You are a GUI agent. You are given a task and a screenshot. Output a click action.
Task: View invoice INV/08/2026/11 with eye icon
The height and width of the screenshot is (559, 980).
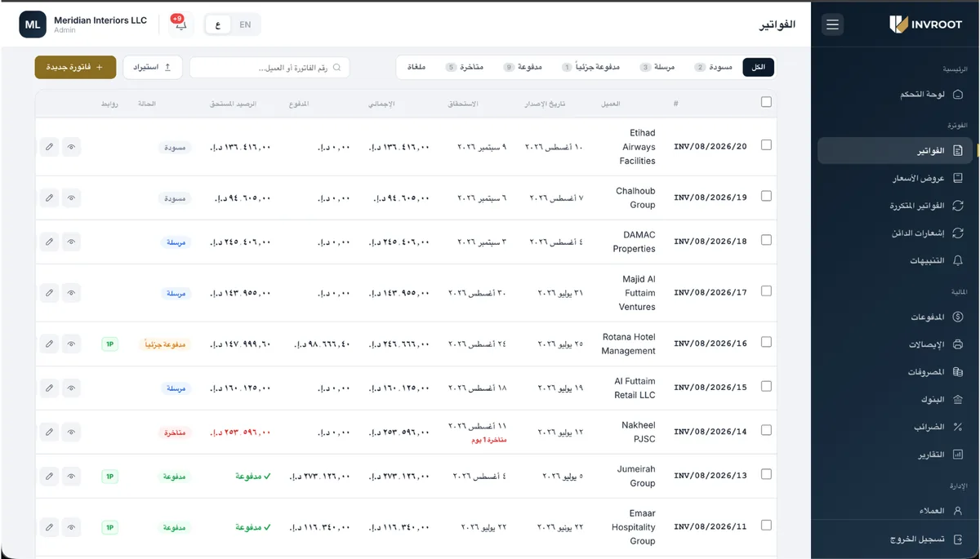click(71, 527)
